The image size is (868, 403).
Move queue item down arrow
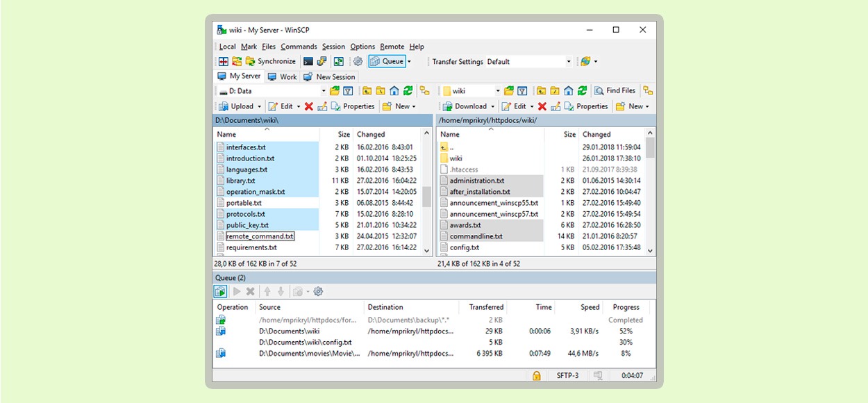(281, 291)
